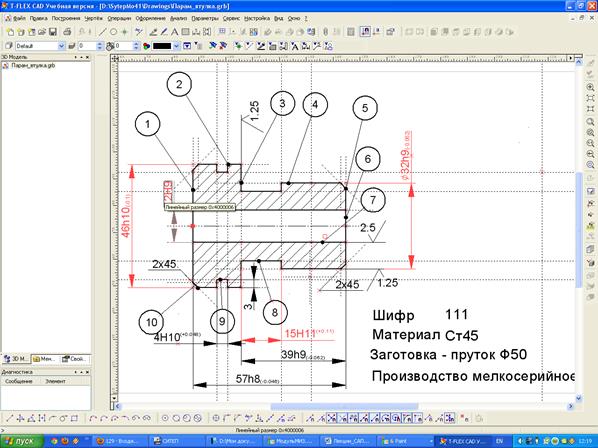
Task: Click the pressed icon in the top toolbar
Action: tap(365, 32)
